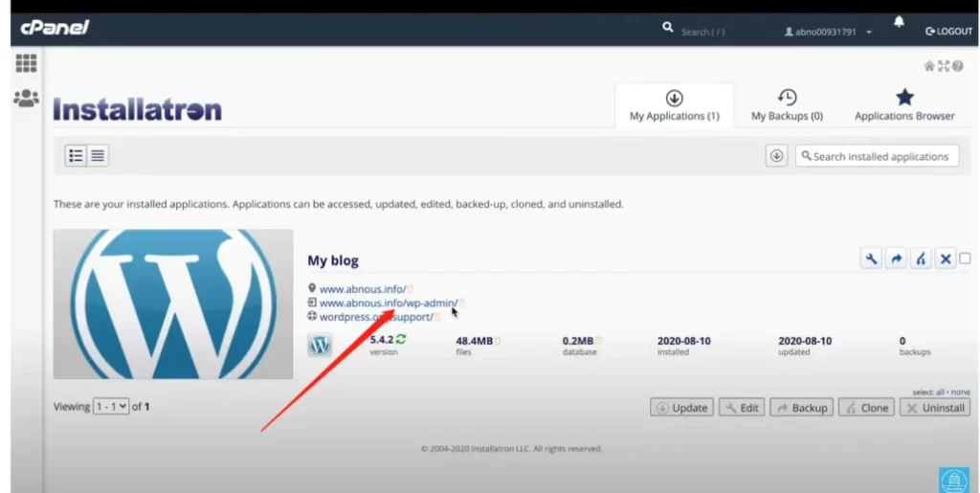Open www.abnous.info/ site link
The image size is (980, 493).
[x=363, y=289]
